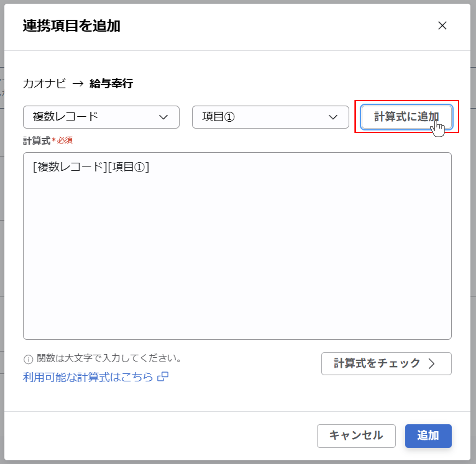Click the hint 関数は大文字で入力してください。
476x464 pixels.
(x=109, y=358)
